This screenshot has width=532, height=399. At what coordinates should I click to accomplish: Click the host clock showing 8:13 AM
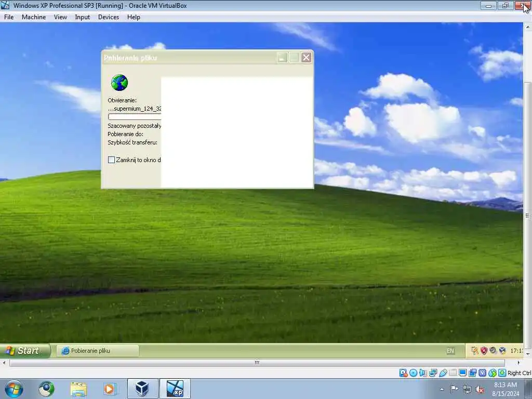(505, 389)
